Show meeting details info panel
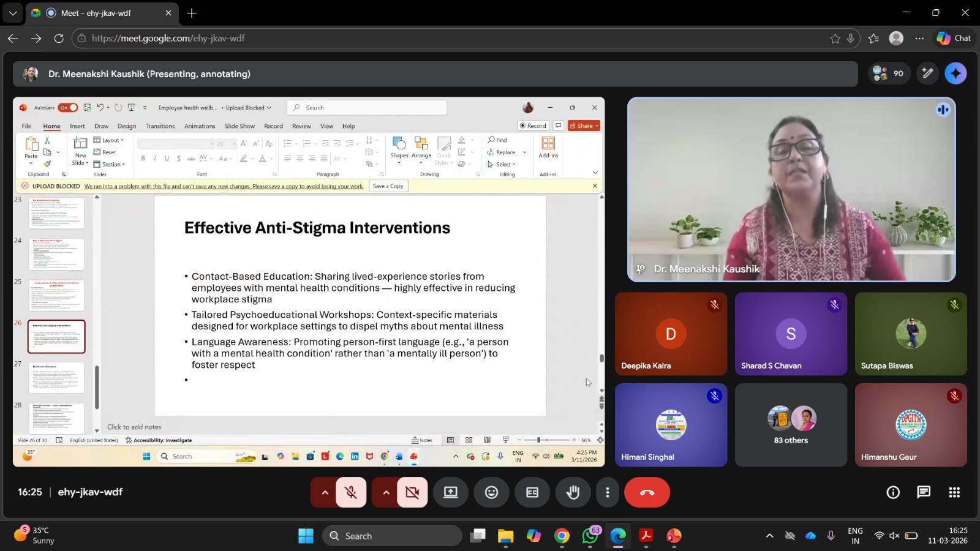 coord(893,492)
